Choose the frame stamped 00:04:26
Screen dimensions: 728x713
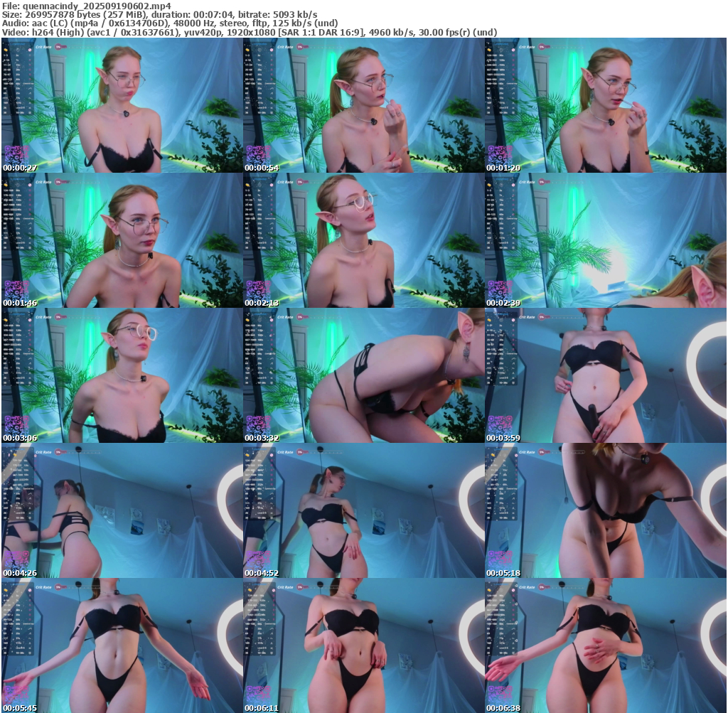(x=122, y=510)
